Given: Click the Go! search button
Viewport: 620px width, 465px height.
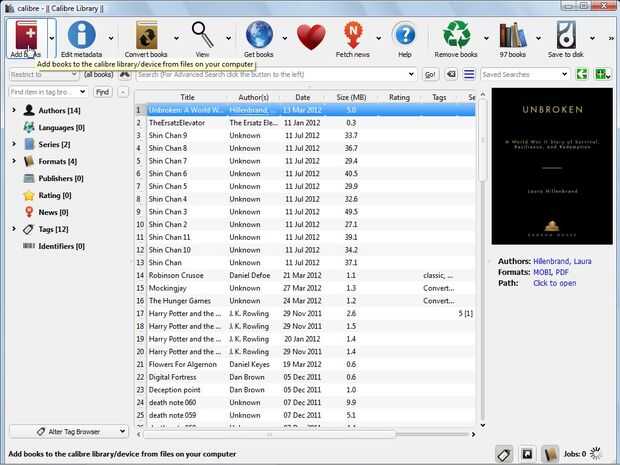Looking at the screenshot, I should pos(430,75).
